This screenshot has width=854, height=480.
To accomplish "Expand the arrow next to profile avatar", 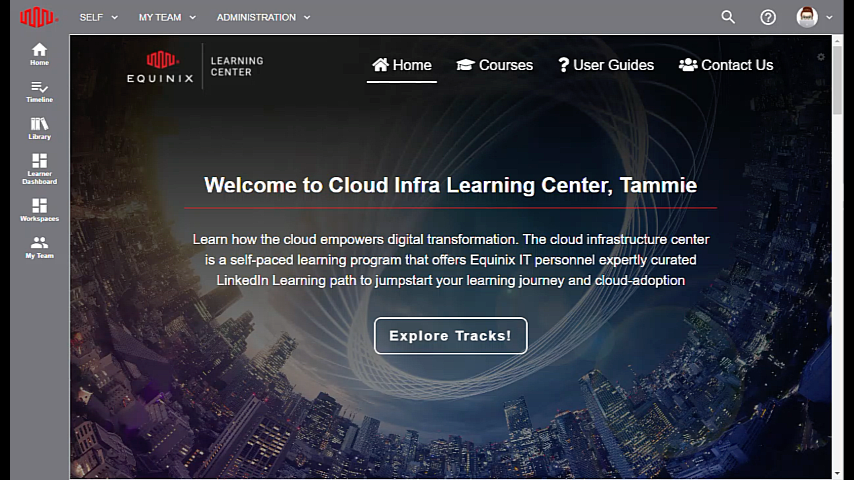I will pyautogui.click(x=829, y=18).
